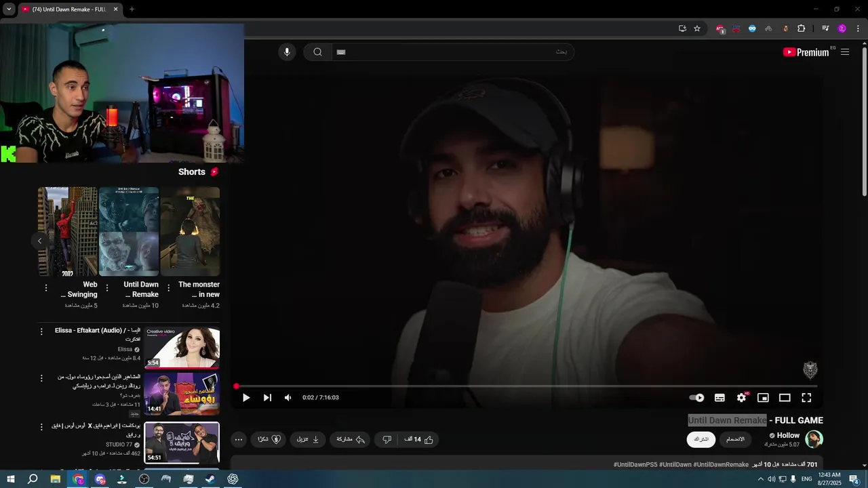Open the Web Swinging short

tap(68, 231)
